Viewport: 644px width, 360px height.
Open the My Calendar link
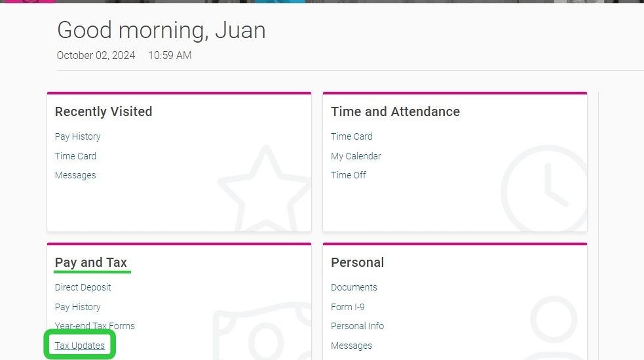356,156
